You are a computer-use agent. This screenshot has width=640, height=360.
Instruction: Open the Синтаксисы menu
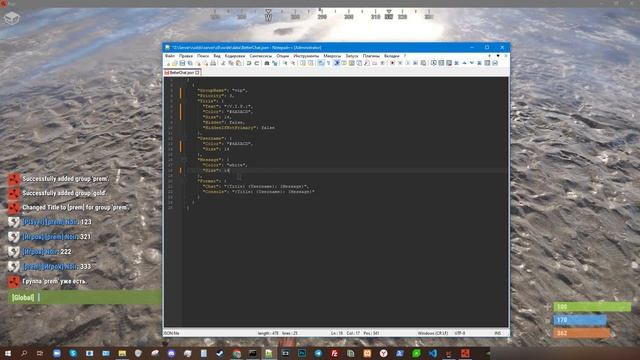[x=260, y=56]
